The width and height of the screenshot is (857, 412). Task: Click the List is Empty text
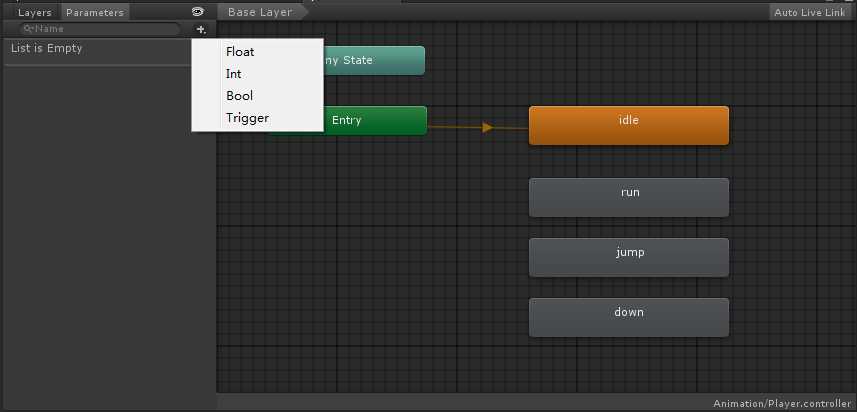46,48
